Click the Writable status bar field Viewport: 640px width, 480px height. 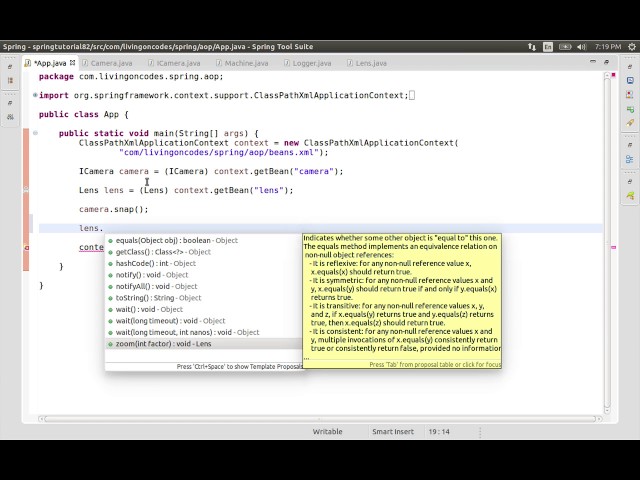327,431
